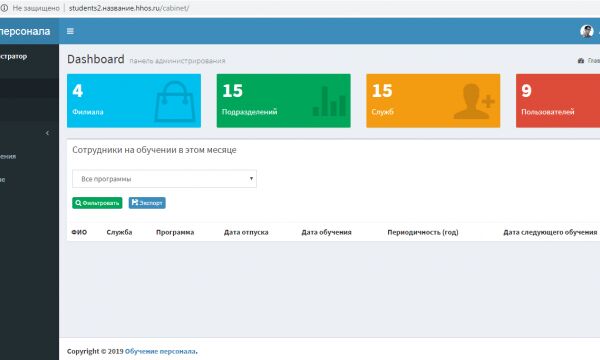The image size is (600, 360).
Task: Click the site info icon in the address bar
Action: tap(4, 8)
